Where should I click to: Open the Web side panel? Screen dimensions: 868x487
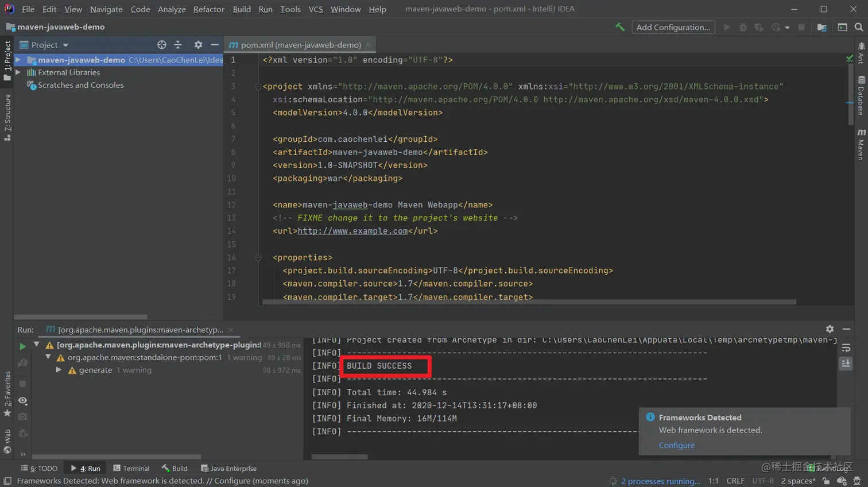coord(7,442)
